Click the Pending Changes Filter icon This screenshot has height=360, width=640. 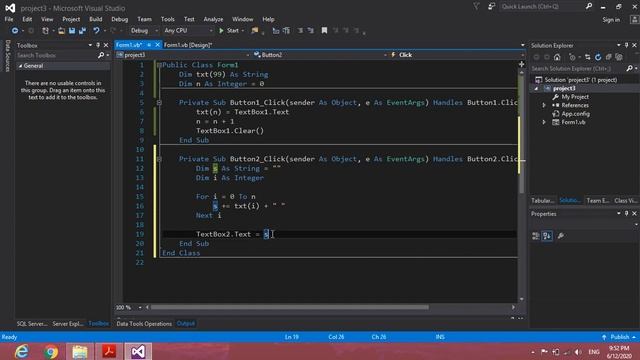572,58
